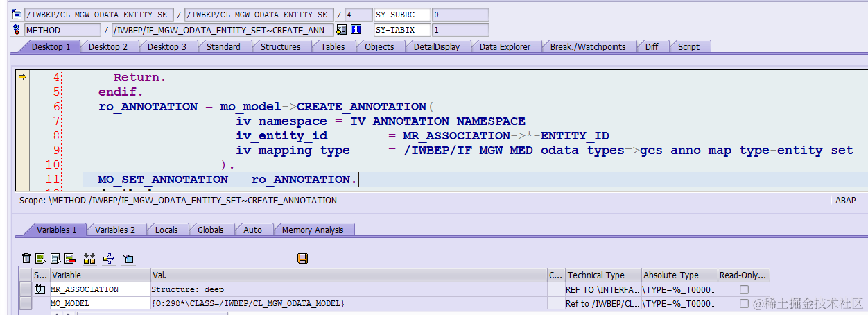Click the variables toolbar table icon marked in red

tap(69, 259)
